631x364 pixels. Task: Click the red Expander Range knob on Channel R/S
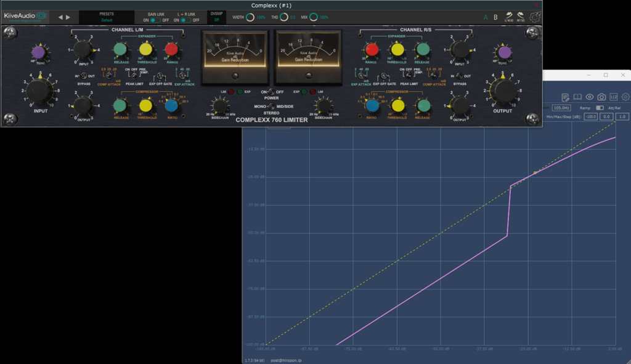click(372, 49)
